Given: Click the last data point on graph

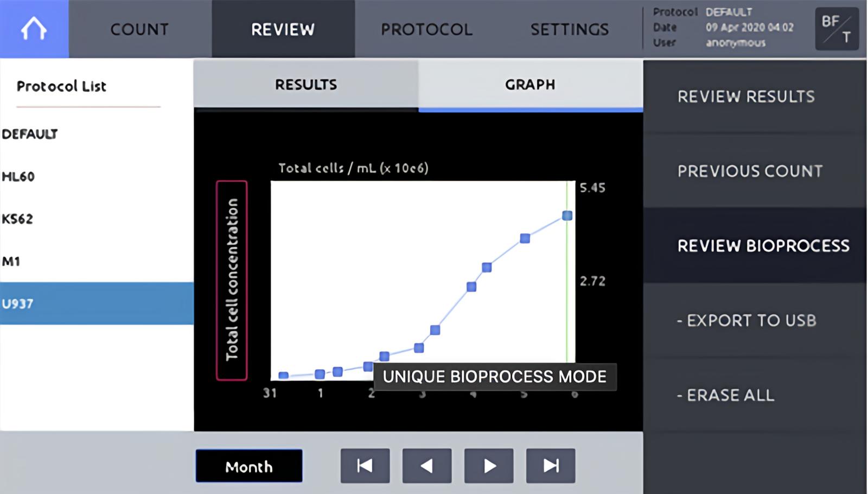Looking at the screenshot, I should (567, 216).
